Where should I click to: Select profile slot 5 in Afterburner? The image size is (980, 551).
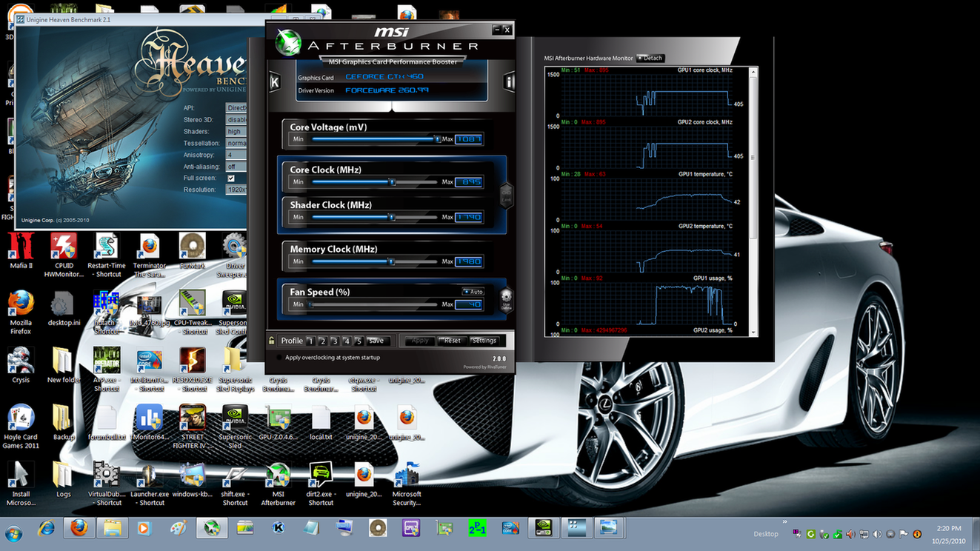(359, 341)
